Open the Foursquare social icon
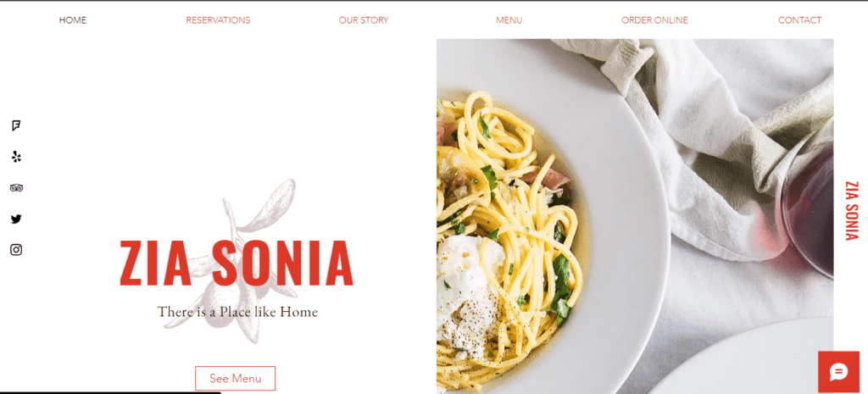Image resolution: width=868 pixels, height=394 pixels. click(16, 125)
